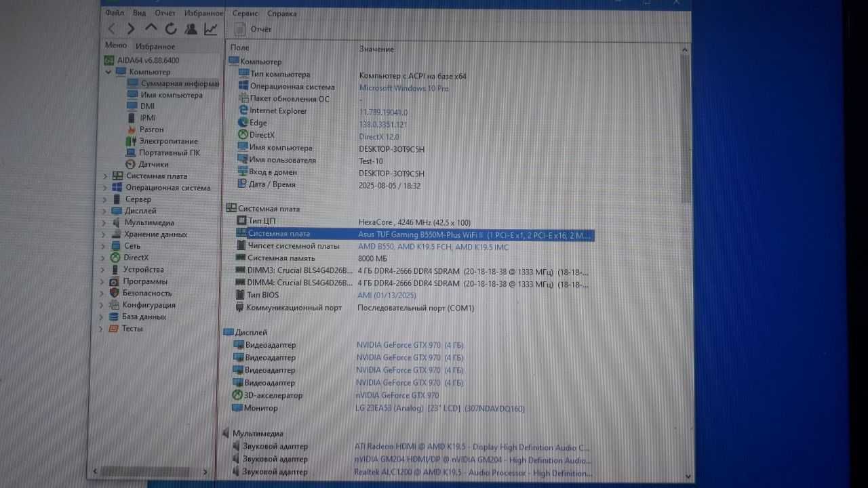The image size is (868, 488).
Task: Click the Безопасность shield icon
Action: click(115, 293)
